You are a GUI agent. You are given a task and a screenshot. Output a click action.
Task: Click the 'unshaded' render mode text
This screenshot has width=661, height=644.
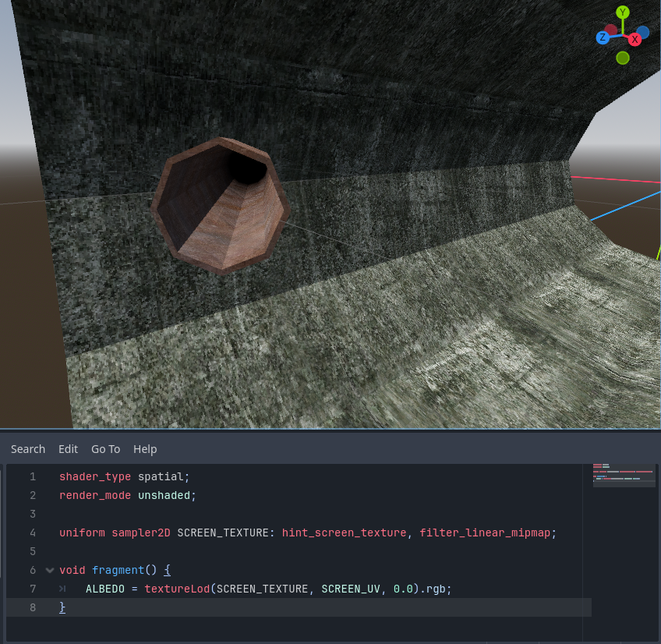coord(164,496)
